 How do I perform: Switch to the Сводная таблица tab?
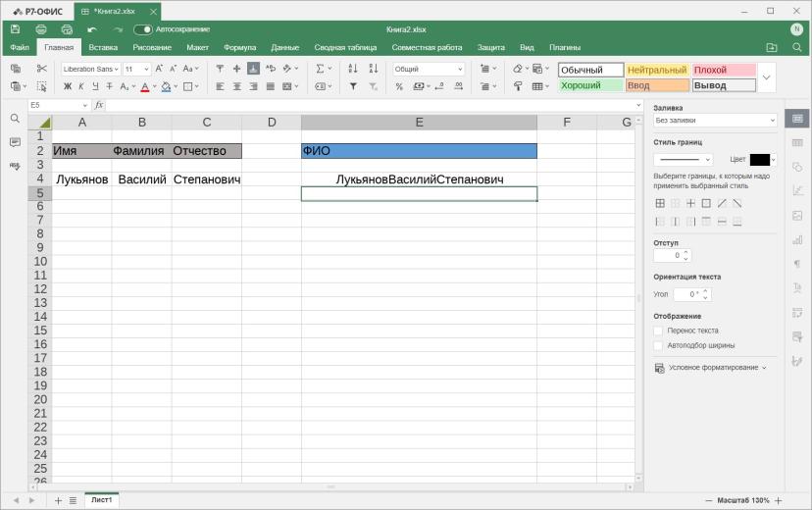point(345,47)
